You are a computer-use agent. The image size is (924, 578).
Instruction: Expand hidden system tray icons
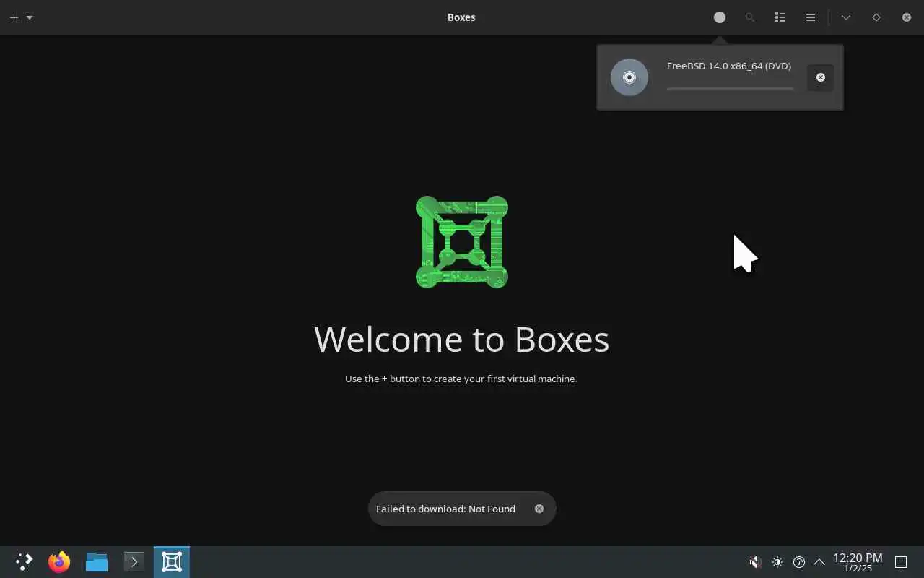point(819,562)
